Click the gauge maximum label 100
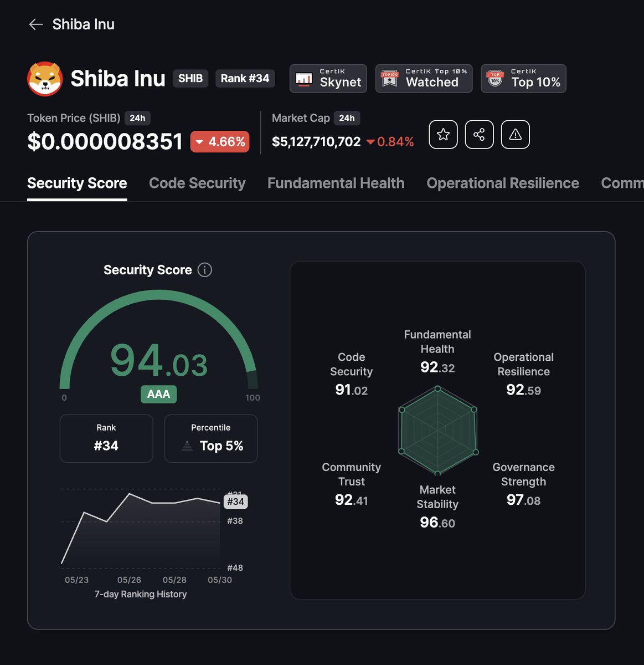This screenshot has height=665, width=644. tap(253, 398)
